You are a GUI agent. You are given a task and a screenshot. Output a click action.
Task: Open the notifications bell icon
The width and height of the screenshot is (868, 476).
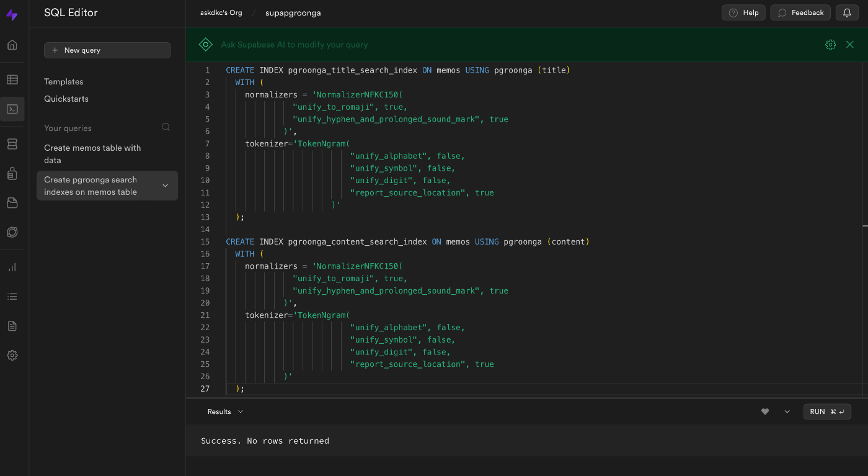[847, 12]
